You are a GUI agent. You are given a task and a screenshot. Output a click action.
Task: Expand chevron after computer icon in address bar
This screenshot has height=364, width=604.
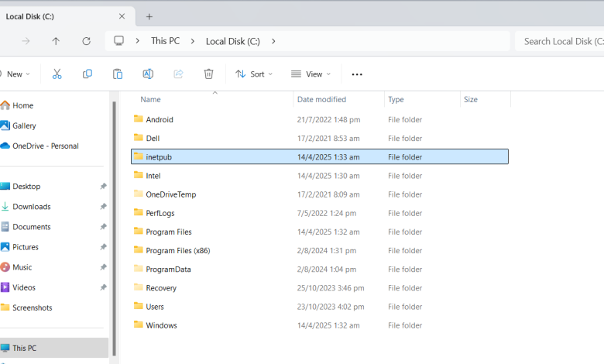click(138, 41)
